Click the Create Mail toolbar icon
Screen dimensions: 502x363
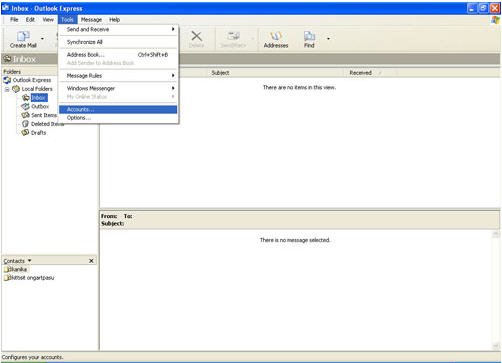coord(23,39)
